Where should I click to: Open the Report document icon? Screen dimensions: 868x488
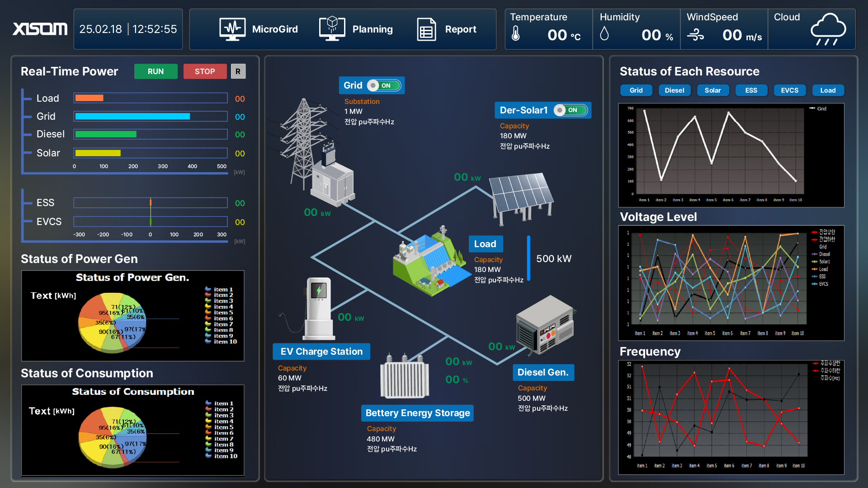click(425, 28)
